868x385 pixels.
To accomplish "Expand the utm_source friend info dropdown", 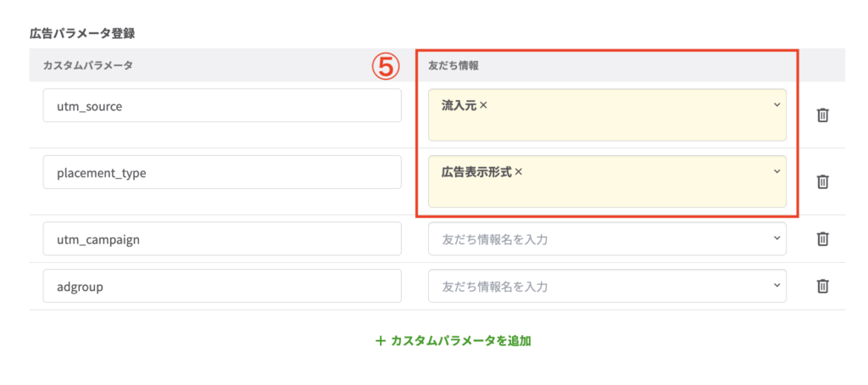I will click(x=776, y=104).
